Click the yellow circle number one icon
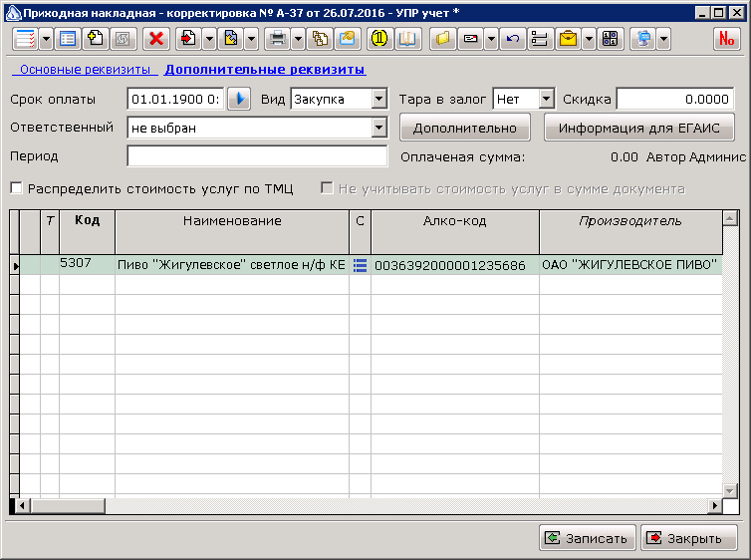This screenshot has width=751, height=560. click(379, 39)
